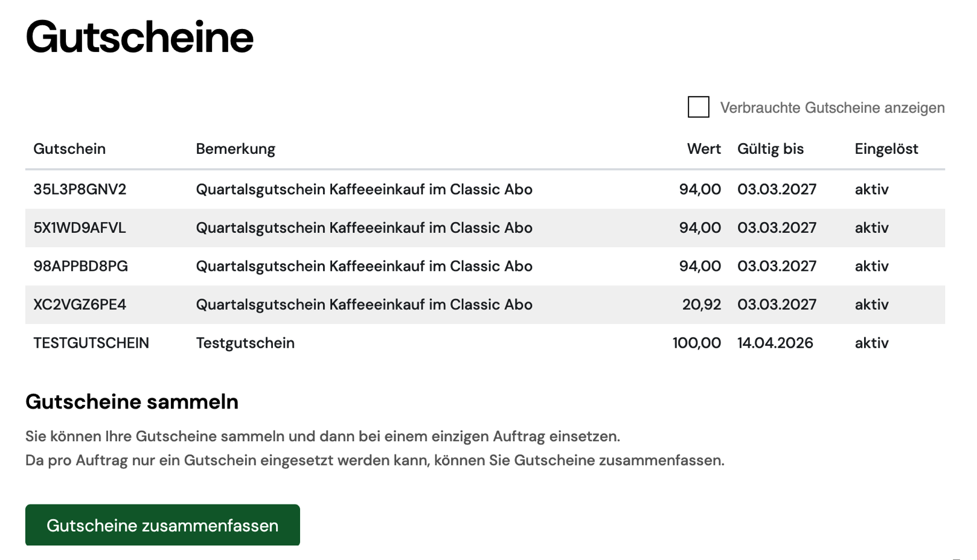Select voucher code 98APPBD8PG
977x560 pixels.
pyautogui.click(x=80, y=266)
